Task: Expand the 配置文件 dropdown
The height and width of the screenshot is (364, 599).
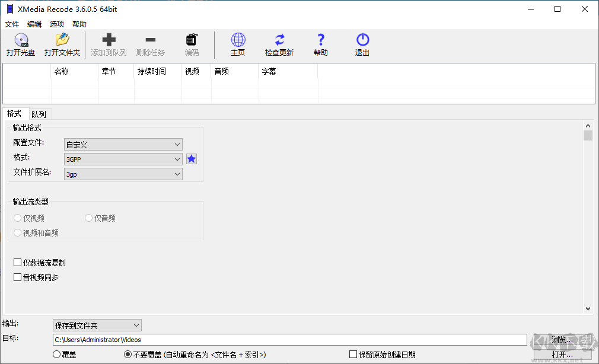Action: click(x=123, y=145)
